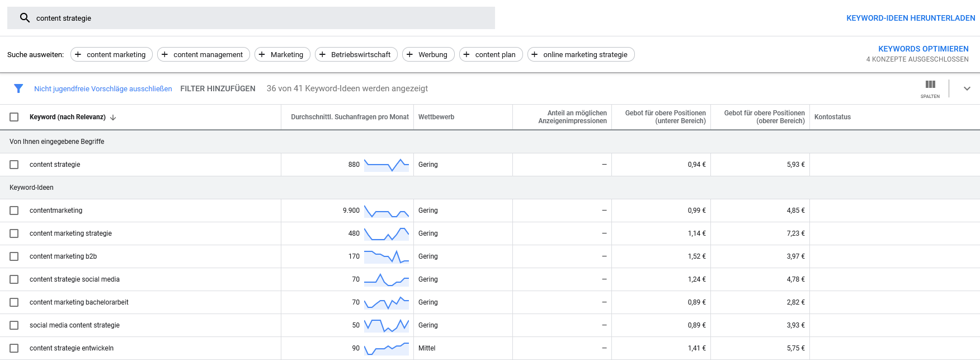The width and height of the screenshot is (980, 360).
Task: Click trend sparkline for content strategie entwickeln
Action: coord(387,348)
